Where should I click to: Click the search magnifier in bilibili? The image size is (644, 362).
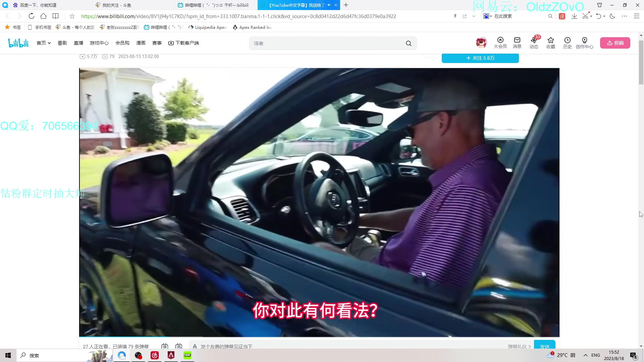409,43
